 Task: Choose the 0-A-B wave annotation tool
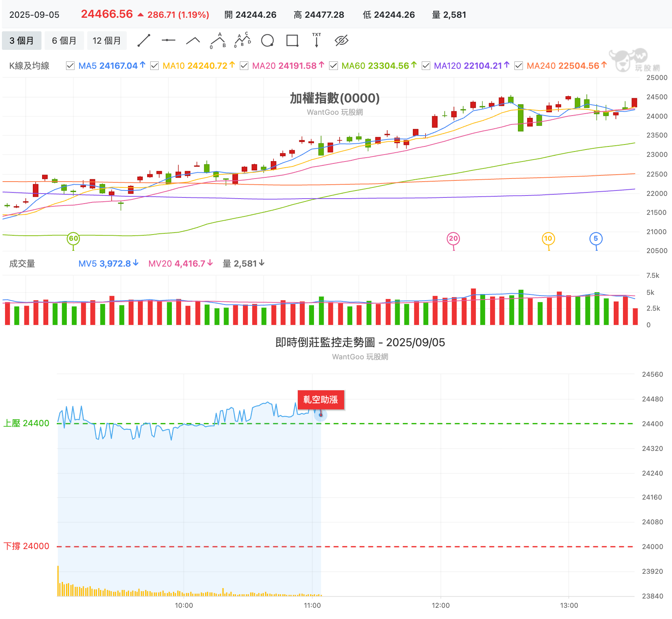point(218,41)
